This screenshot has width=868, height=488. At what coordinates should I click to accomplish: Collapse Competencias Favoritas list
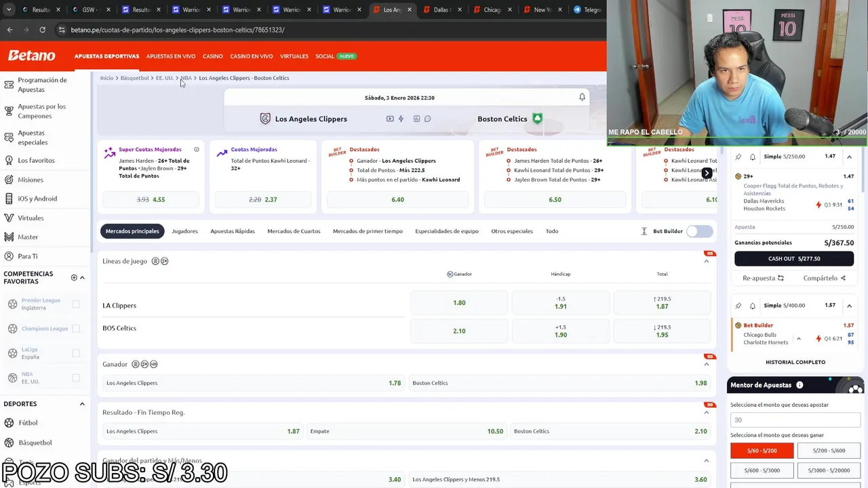(82, 277)
